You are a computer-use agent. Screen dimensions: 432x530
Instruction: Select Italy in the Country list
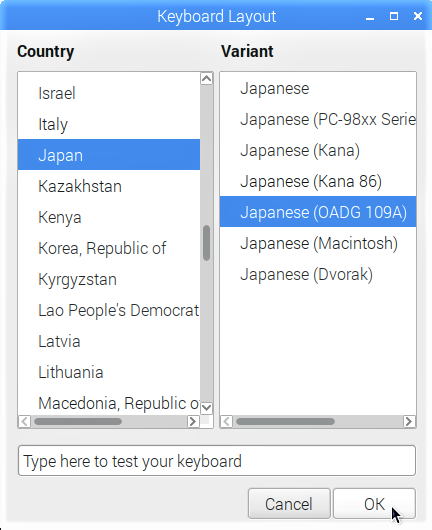pos(109,124)
